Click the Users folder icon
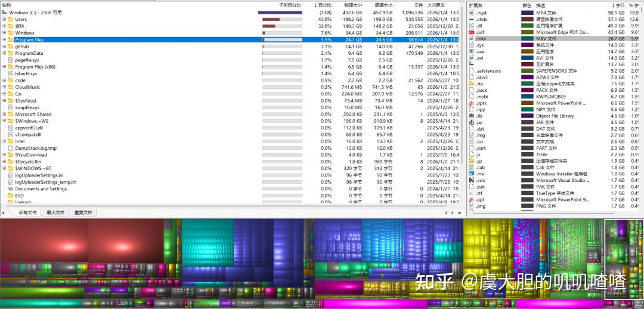 10,19
